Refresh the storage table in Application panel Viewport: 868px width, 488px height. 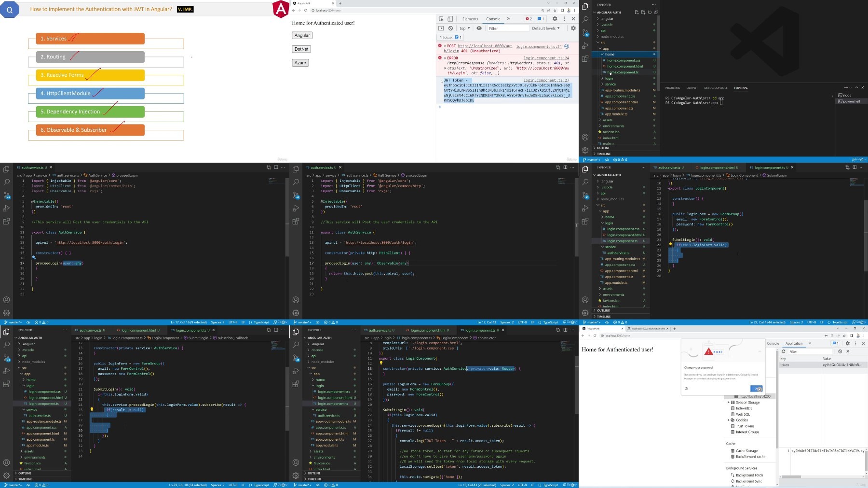pos(784,351)
